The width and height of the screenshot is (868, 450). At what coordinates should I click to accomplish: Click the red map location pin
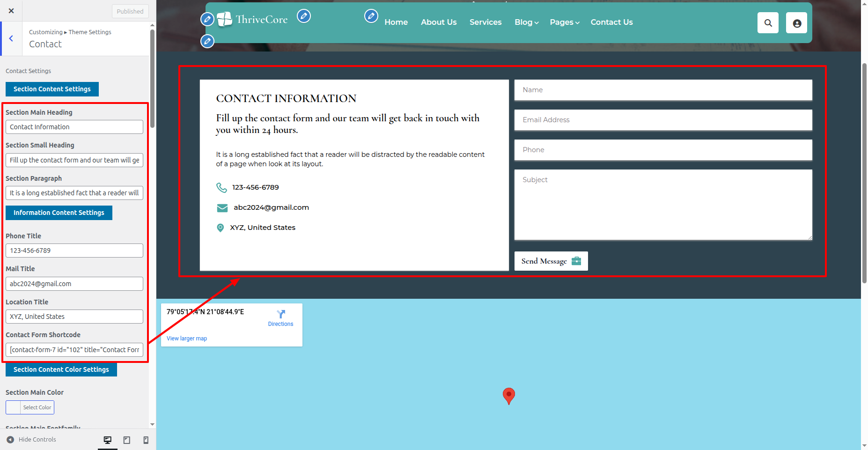508,396
